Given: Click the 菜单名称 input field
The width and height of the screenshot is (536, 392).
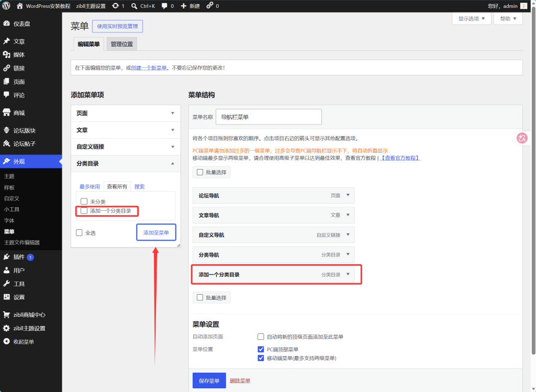Looking at the screenshot, I should click(269, 117).
